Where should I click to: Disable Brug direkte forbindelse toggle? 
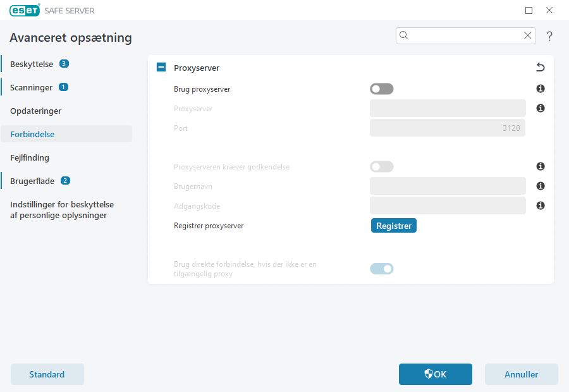point(381,269)
